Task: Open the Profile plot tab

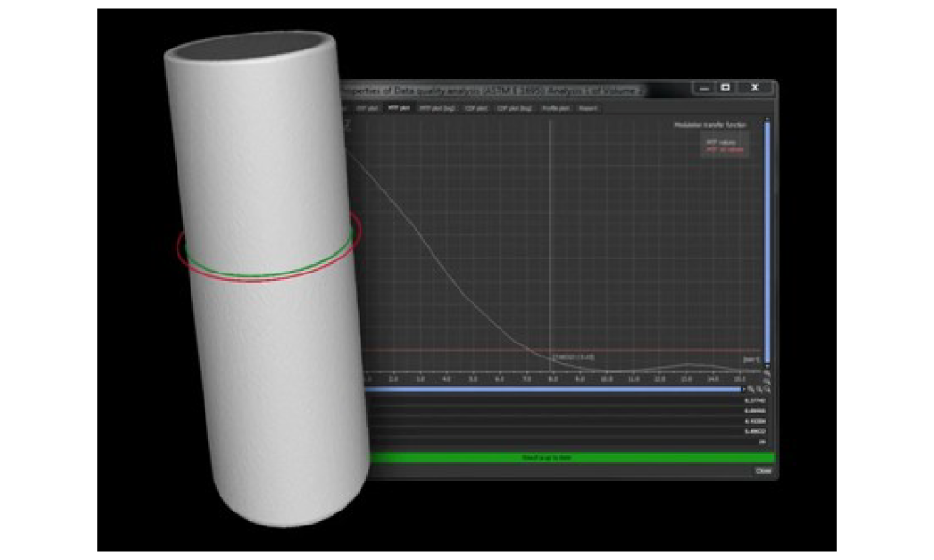Action: 556,108
